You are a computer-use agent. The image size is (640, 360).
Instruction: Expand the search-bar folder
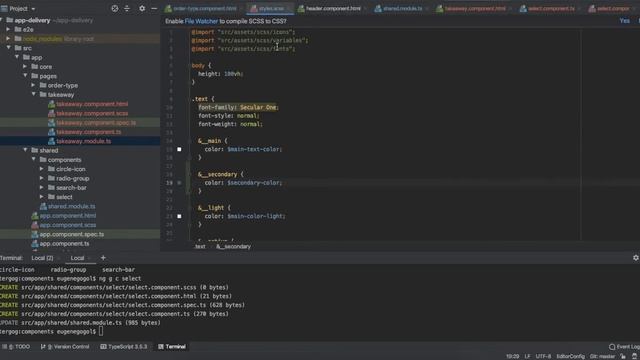[x=42, y=188]
